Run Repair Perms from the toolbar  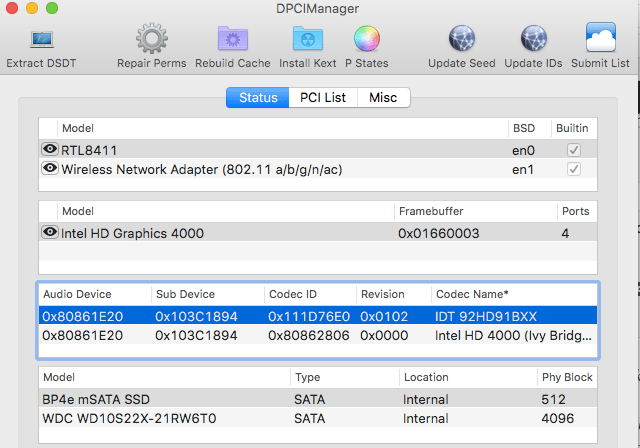[152, 40]
